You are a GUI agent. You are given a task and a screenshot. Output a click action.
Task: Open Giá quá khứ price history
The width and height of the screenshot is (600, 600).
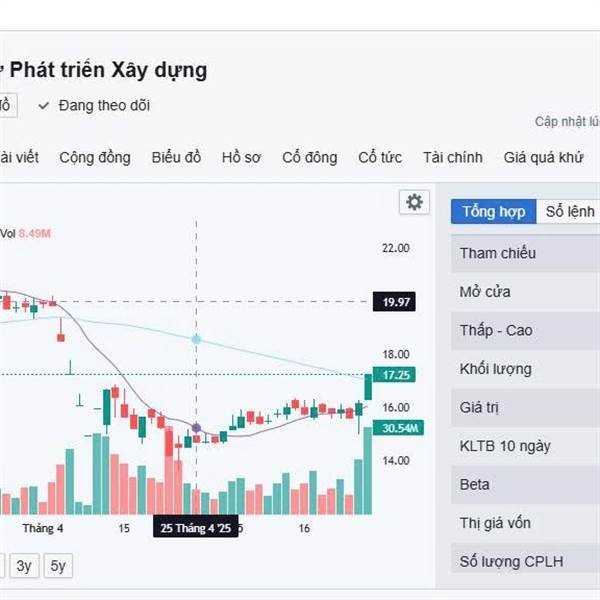pyautogui.click(x=543, y=157)
